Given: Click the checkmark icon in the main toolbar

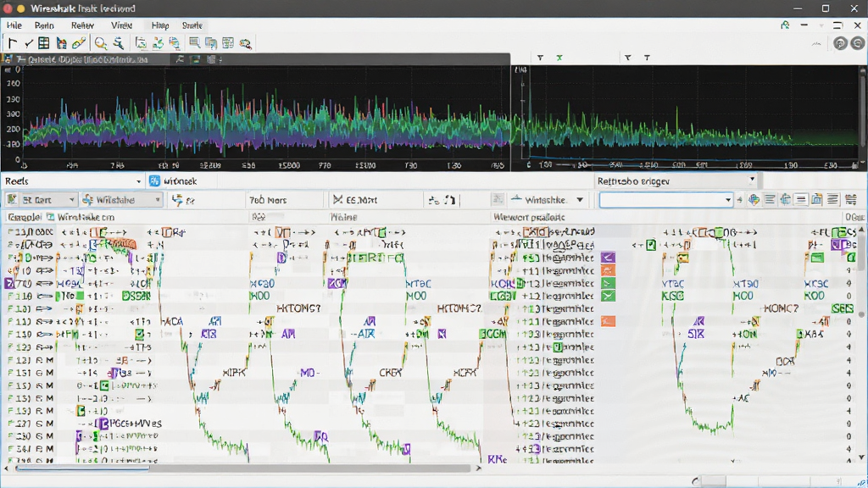Looking at the screenshot, I should pos(28,43).
